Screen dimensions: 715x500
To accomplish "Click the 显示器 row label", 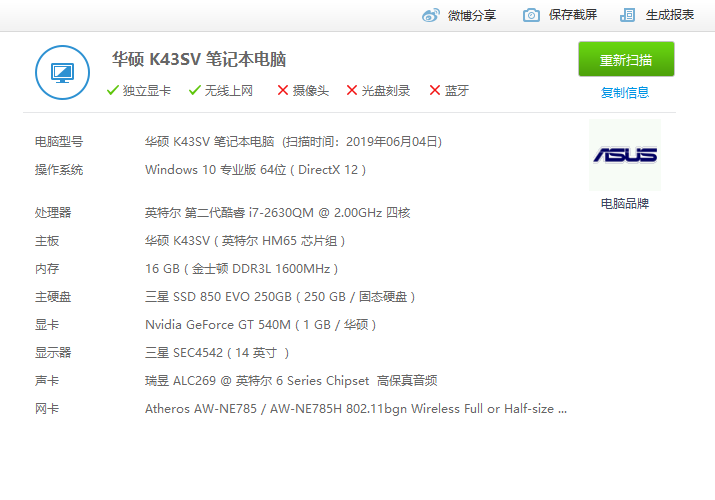I will coord(53,352).
